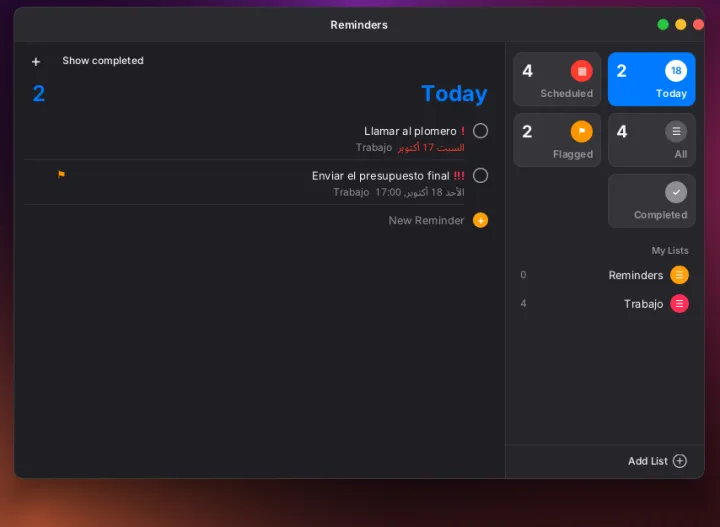Open the Flagged smart list card
Image resolution: width=720 pixels, height=527 pixels.
coord(557,140)
